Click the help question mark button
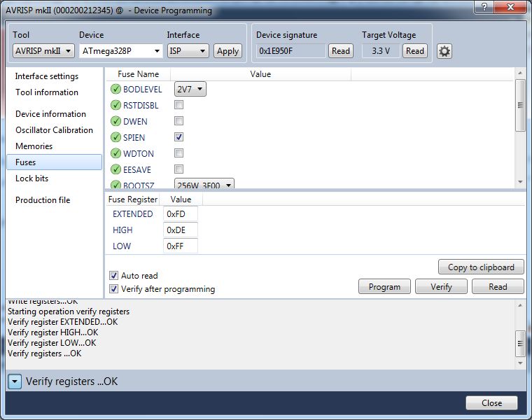 click(484, 7)
